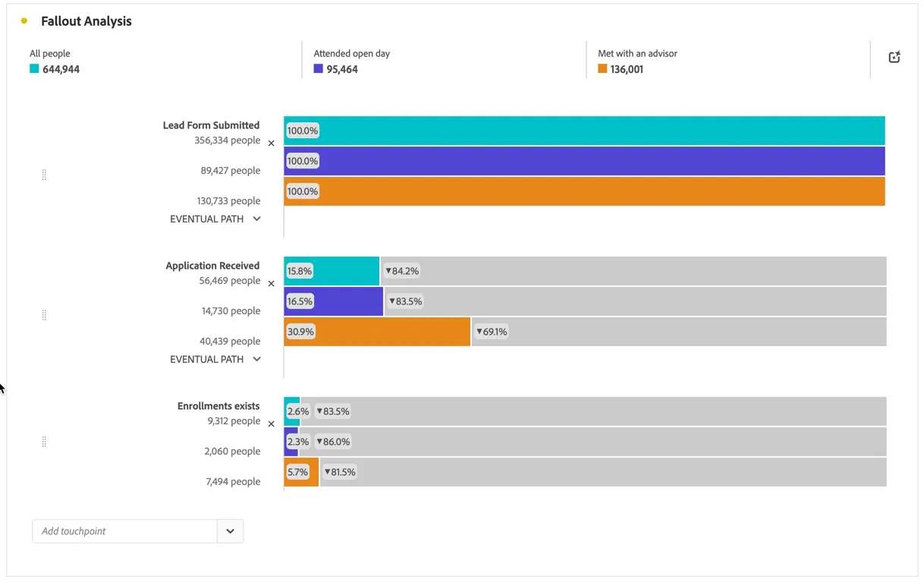Viewport: 924px width, 583px height.
Task: Click the purple Lead Form Submitted 100% bar
Action: (x=584, y=161)
